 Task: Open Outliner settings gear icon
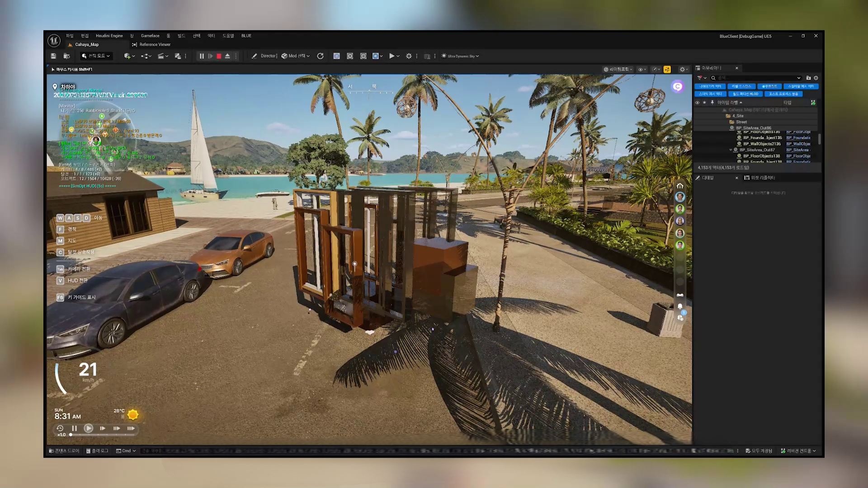(816, 78)
